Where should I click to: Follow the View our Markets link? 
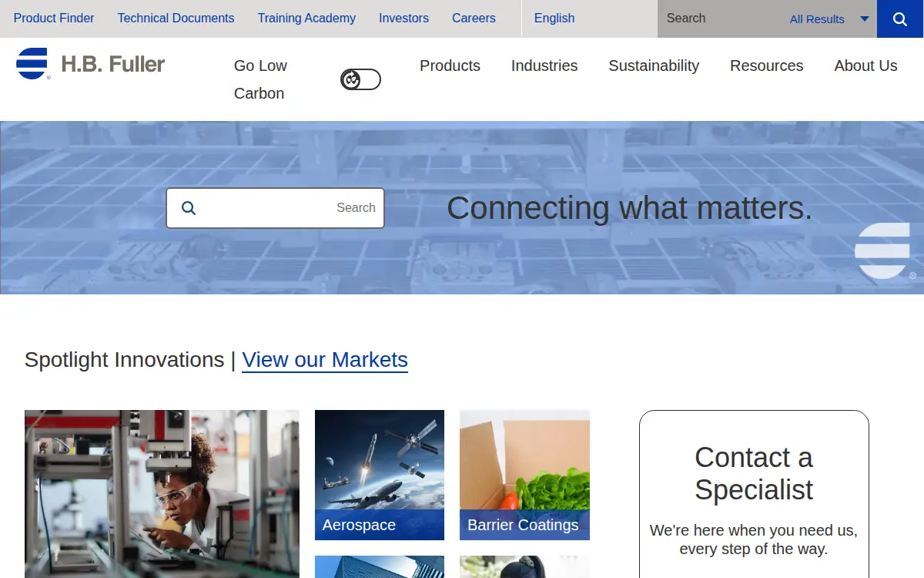pyautogui.click(x=325, y=360)
